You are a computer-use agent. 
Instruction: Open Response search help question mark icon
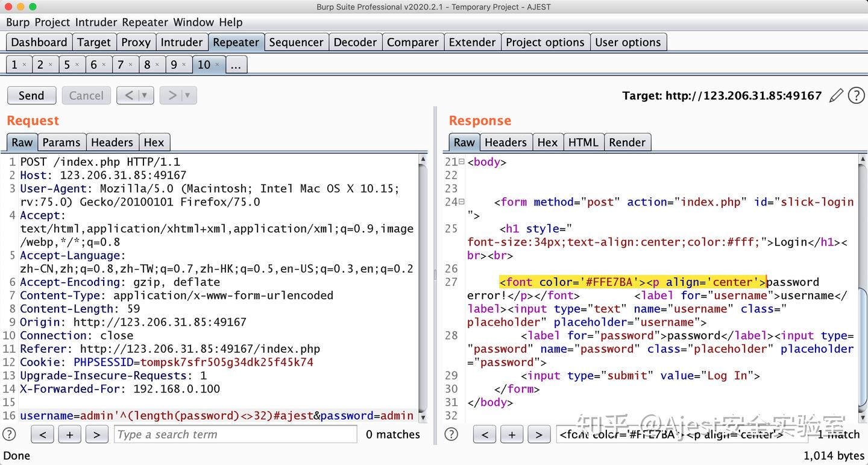(x=451, y=434)
